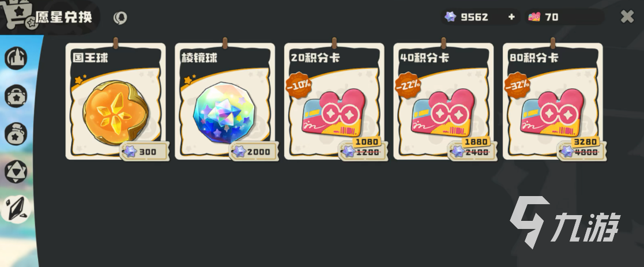The image size is (644, 267).
Task: Click the plus to add wish stars
Action: tap(511, 17)
